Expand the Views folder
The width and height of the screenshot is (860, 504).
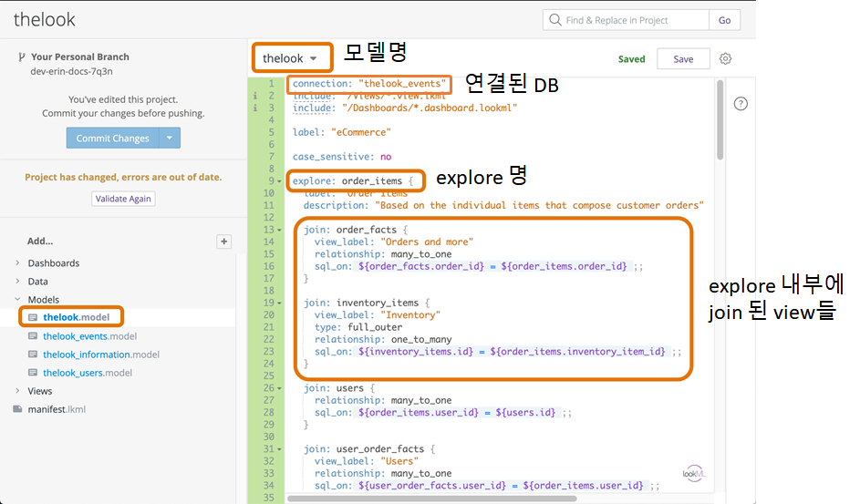17,391
